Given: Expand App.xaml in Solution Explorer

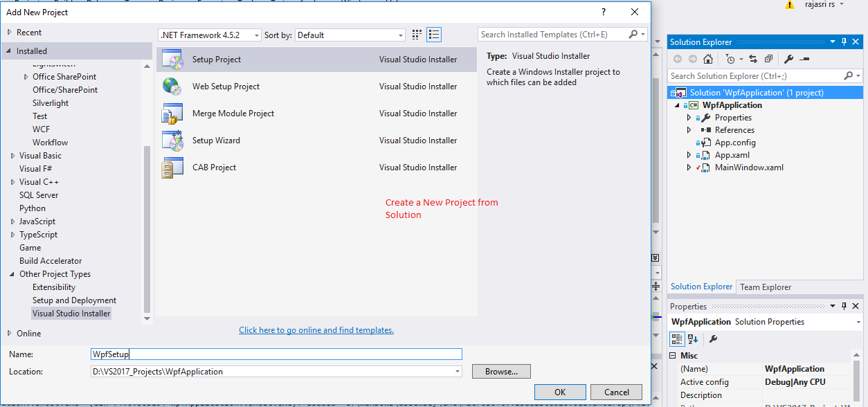Looking at the screenshot, I should pos(689,155).
